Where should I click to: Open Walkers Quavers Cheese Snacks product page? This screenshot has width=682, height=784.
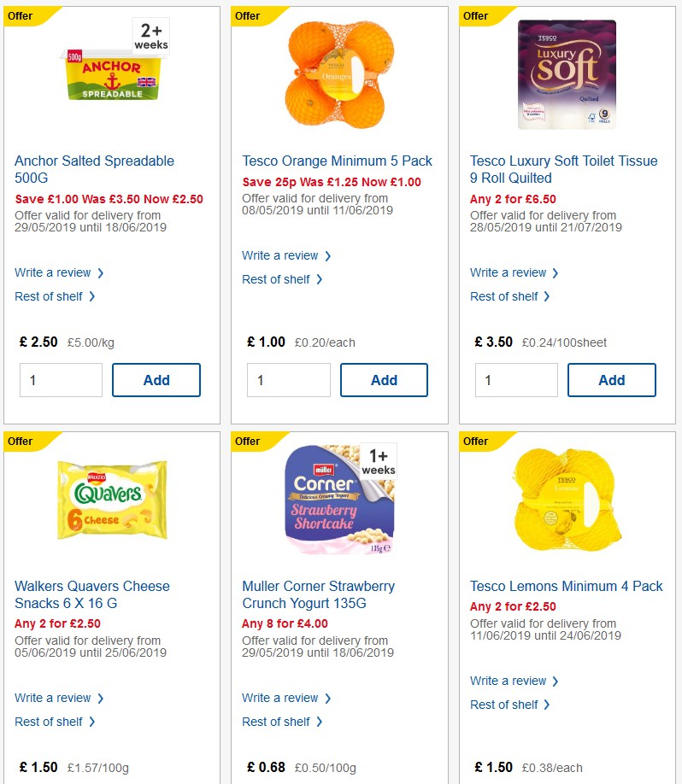tap(91, 594)
